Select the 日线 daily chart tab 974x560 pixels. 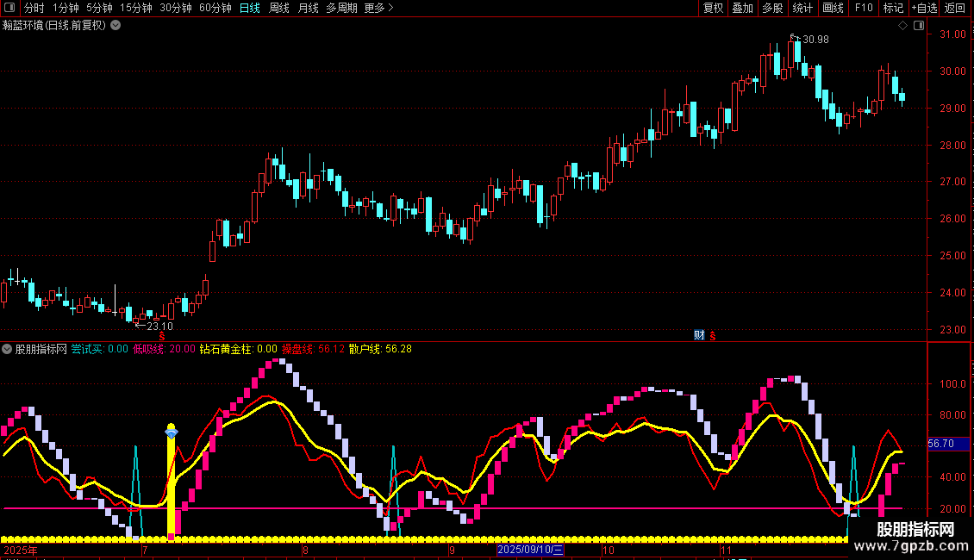(x=250, y=8)
